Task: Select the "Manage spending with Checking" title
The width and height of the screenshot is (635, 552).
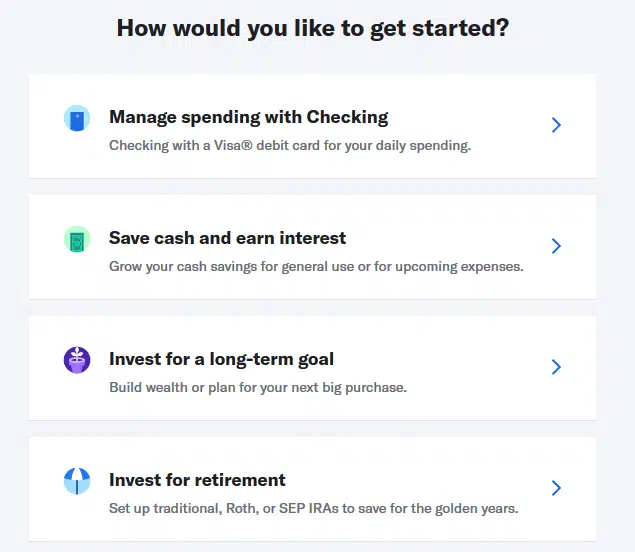Action: click(x=248, y=117)
